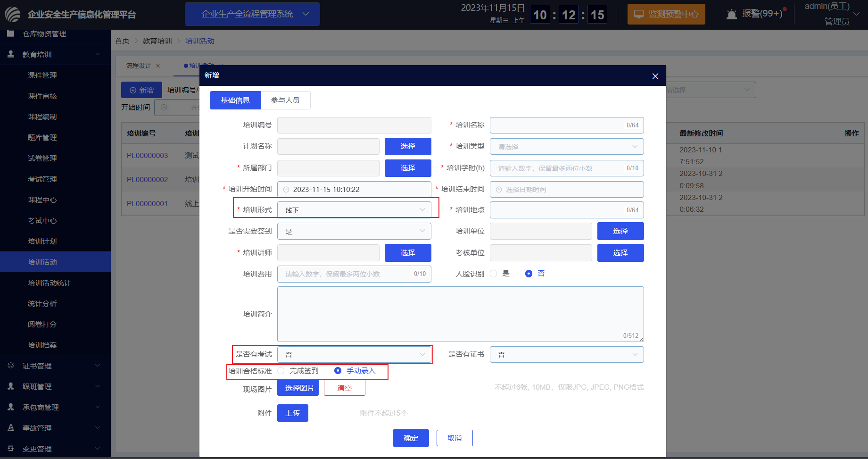Expand the 事故管理 menu chevron
This screenshot has width=868, height=459.
tap(98, 428)
